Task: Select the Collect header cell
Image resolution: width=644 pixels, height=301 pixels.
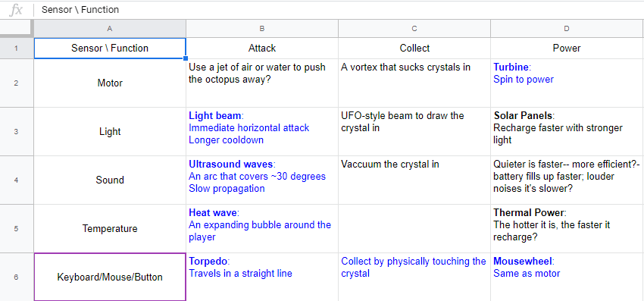Action: coord(414,48)
